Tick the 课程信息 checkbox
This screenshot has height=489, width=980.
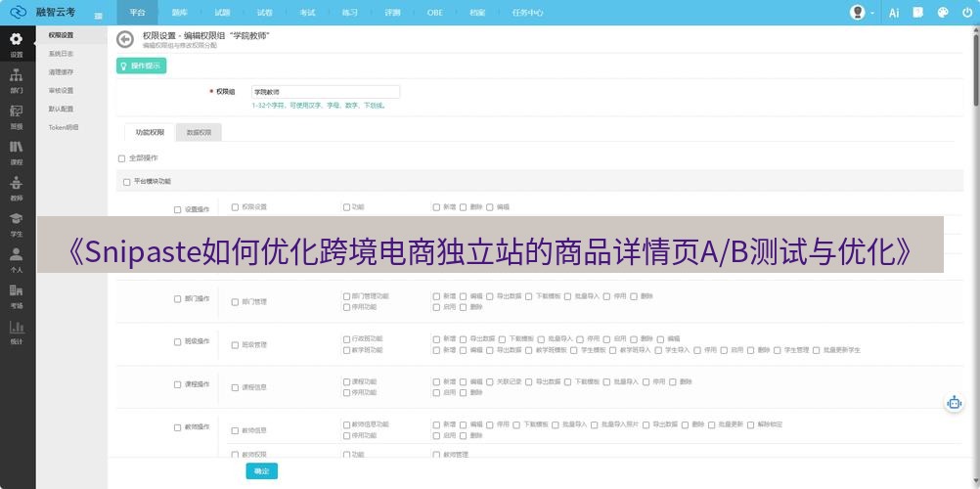pyautogui.click(x=235, y=387)
